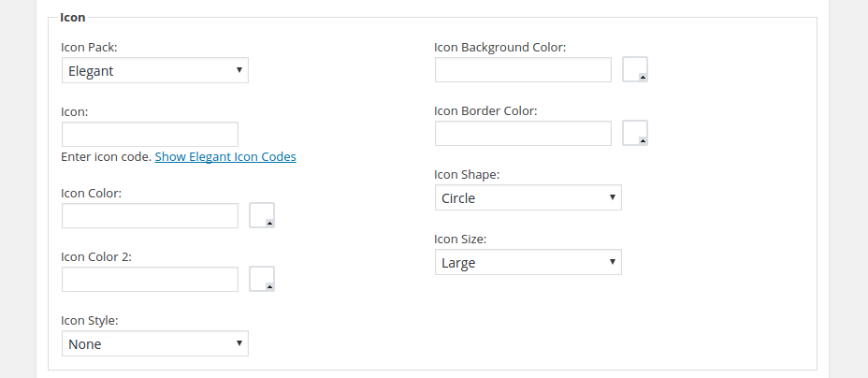This screenshot has width=868, height=378.
Task: Open the Icon Border Color picker swatch
Action: [x=635, y=133]
